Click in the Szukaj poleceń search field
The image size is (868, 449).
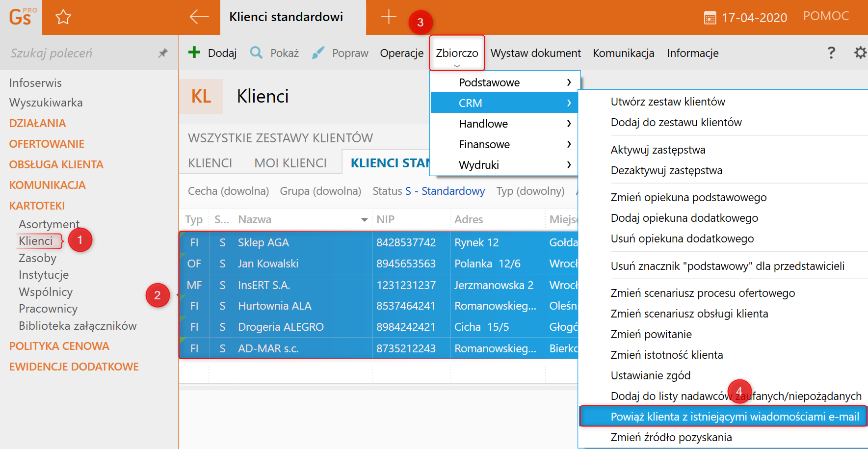tap(79, 53)
